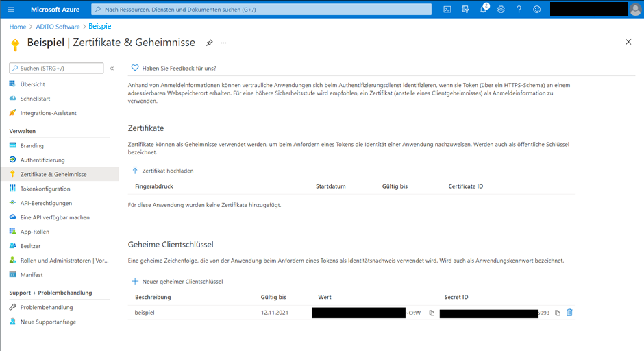Click the Authentifizierung icon

[12, 160]
